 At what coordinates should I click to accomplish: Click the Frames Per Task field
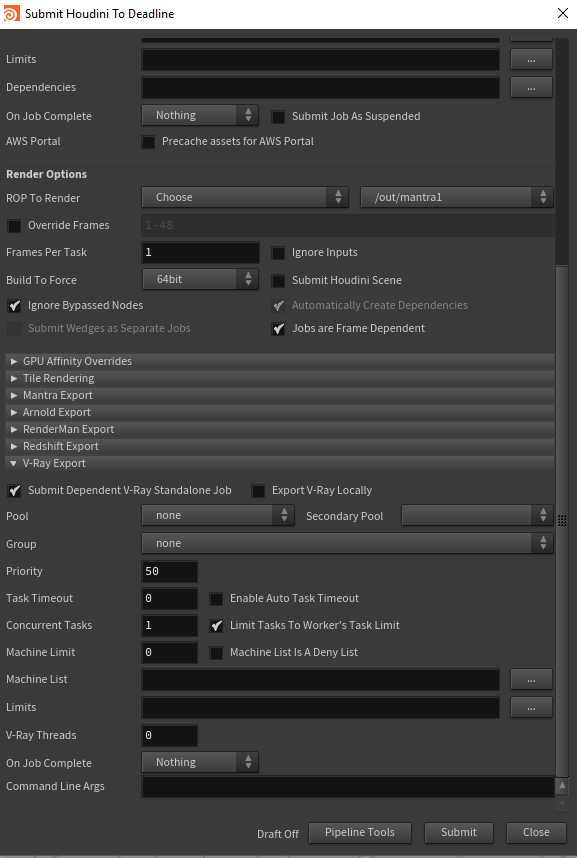click(200, 252)
